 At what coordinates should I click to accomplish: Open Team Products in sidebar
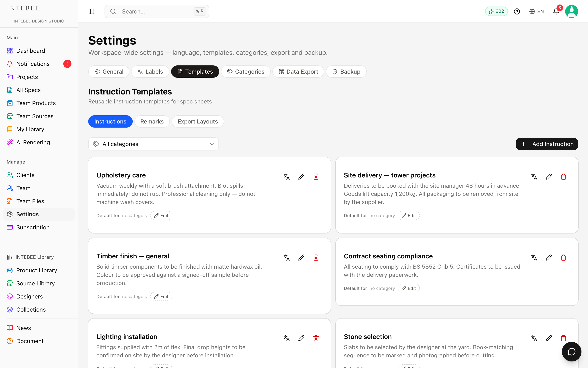coord(39,103)
